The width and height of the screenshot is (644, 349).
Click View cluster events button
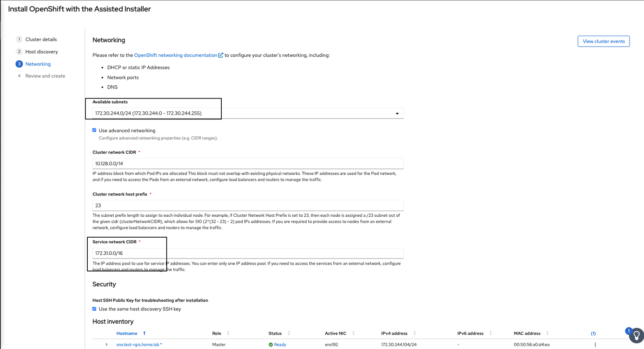click(x=604, y=41)
